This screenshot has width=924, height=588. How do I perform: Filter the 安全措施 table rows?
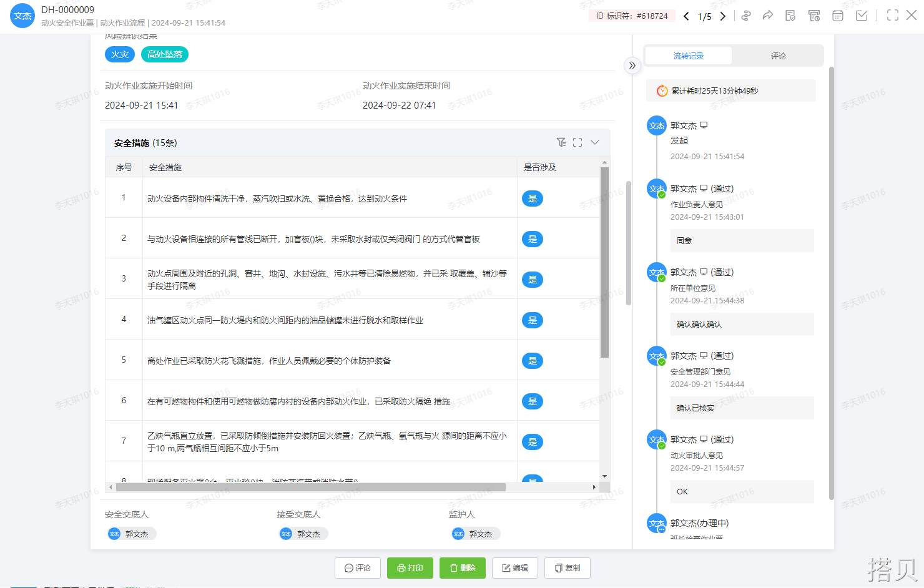[x=561, y=142]
